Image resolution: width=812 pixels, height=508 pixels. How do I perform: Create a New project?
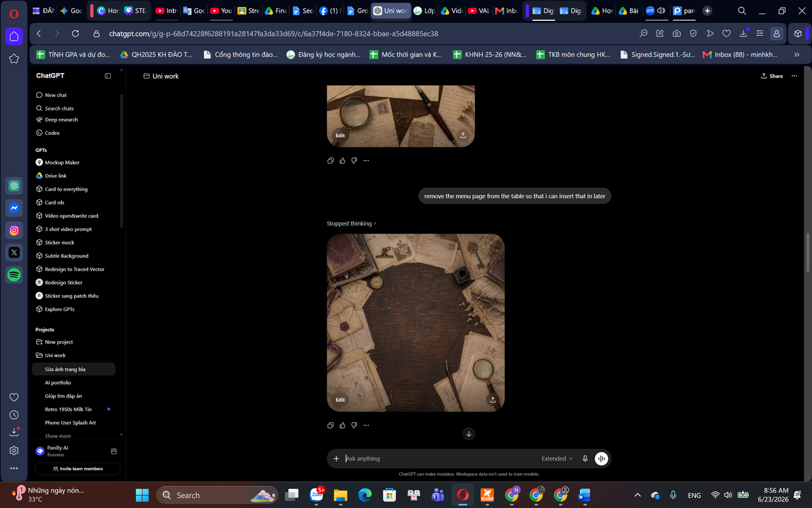[x=75, y=342]
